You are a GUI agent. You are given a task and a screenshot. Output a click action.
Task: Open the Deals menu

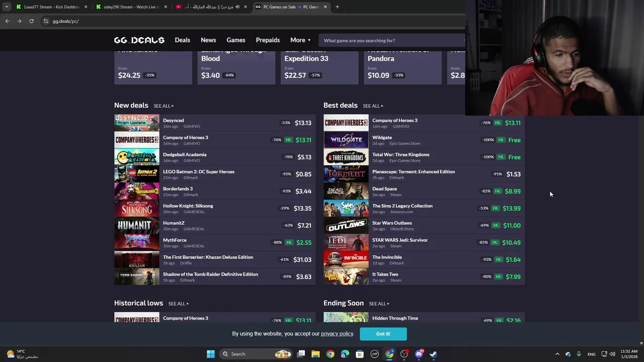pyautogui.click(x=182, y=40)
